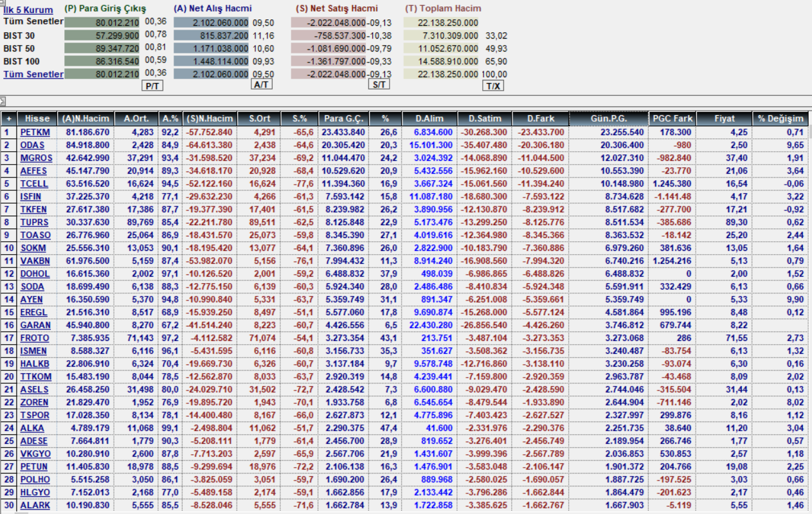This screenshot has height=514, width=812.
Task: Sort by the Para G.Ç. column header
Action: pyautogui.click(x=344, y=119)
